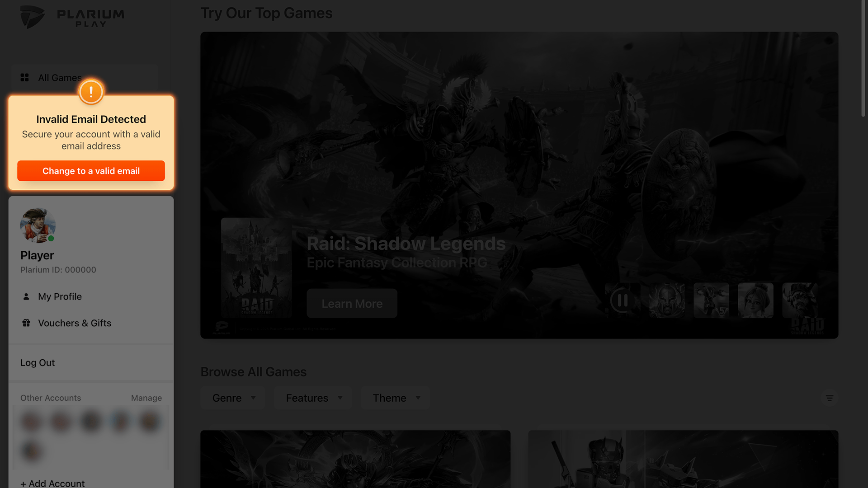
Task: Click the sort filter icon
Action: click(830, 398)
